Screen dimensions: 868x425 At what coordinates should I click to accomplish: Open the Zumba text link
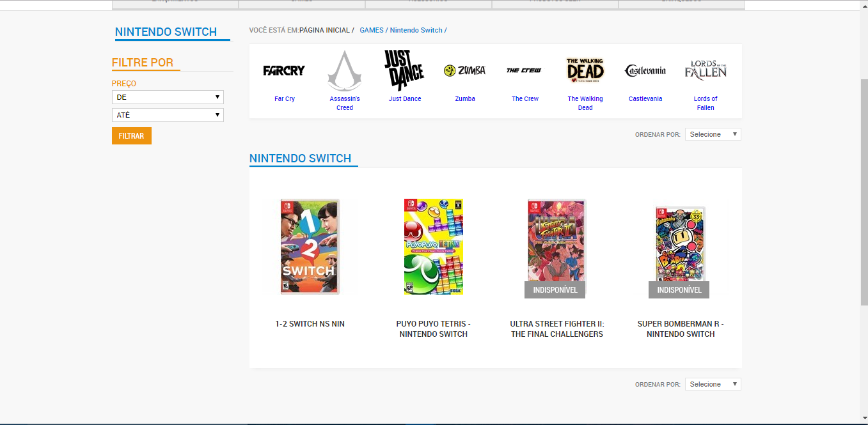tap(465, 98)
